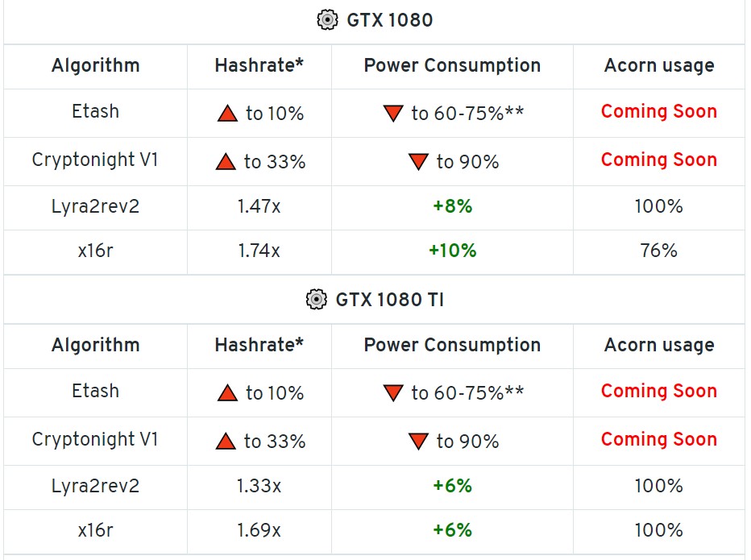
Task: Select the GTX 1080 section title
Action: pyautogui.click(x=389, y=21)
